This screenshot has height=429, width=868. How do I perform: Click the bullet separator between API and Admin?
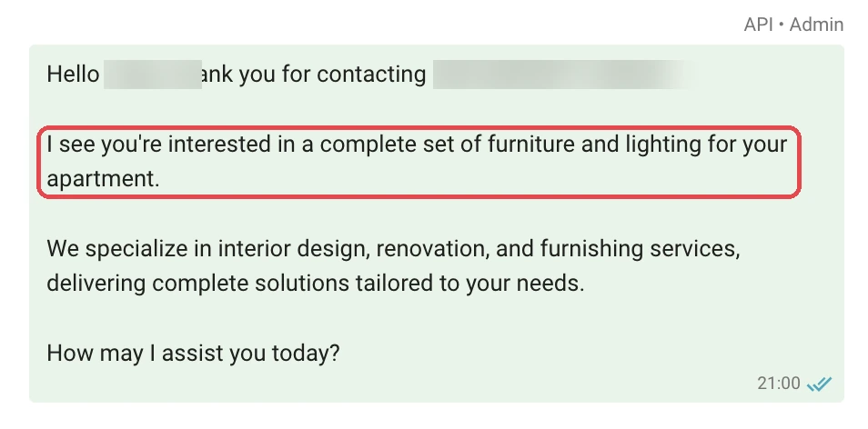point(781,25)
